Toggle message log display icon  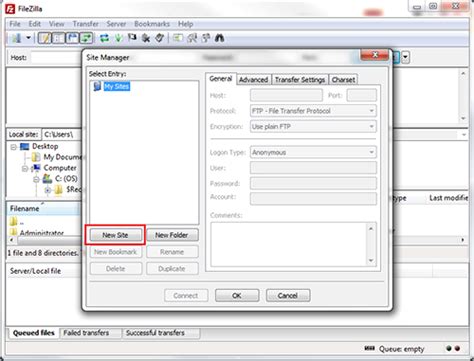45,38
